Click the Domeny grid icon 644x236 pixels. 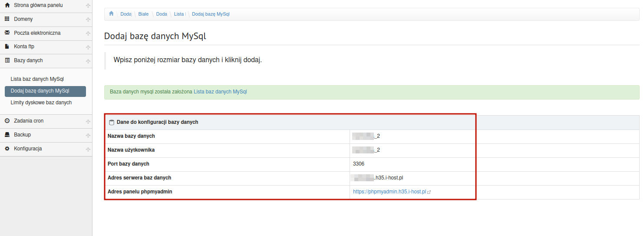pyautogui.click(x=7, y=19)
